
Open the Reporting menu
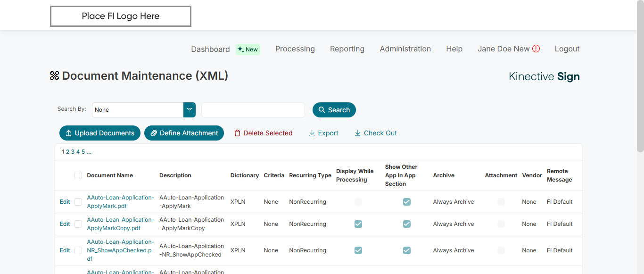click(347, 49)
